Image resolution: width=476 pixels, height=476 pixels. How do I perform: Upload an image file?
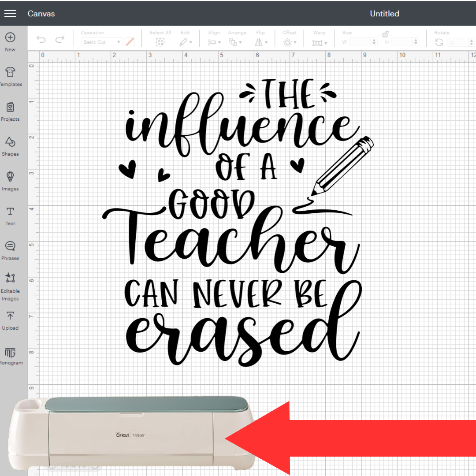coord(10,320)
